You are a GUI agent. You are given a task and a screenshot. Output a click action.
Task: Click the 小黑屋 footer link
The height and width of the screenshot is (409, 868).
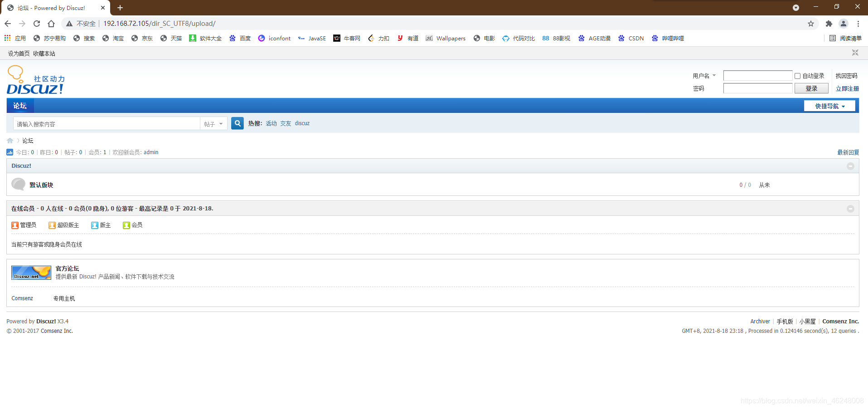(808, 321)
